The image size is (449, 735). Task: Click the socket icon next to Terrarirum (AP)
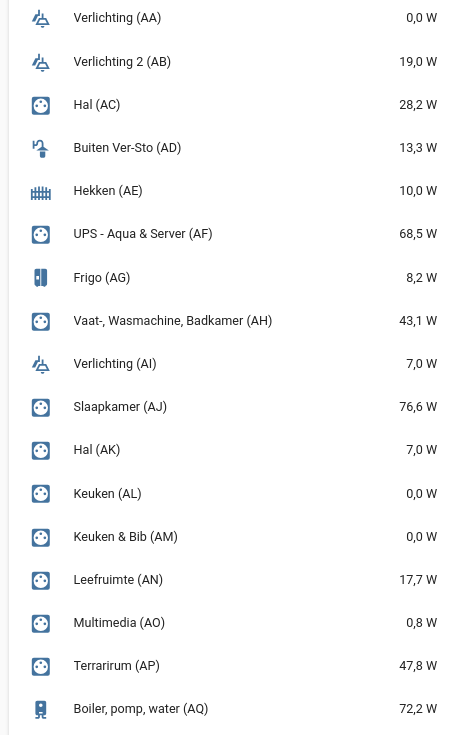[x=41, y=666]
